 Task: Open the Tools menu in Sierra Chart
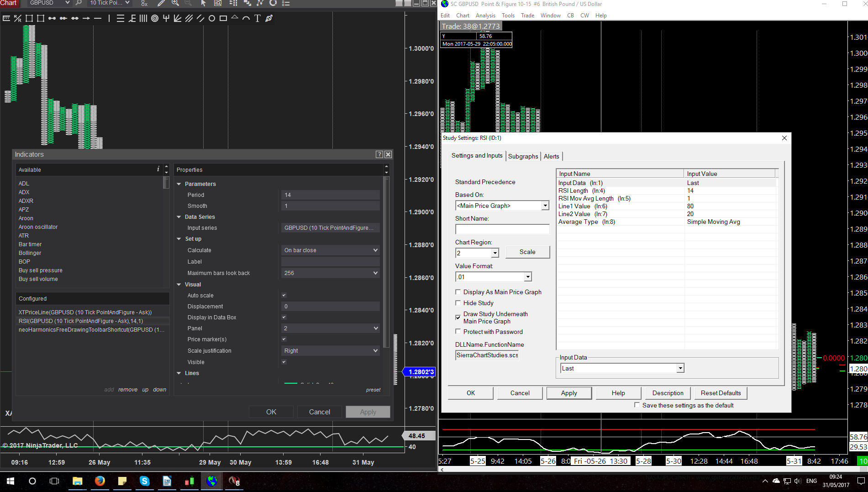508,16
